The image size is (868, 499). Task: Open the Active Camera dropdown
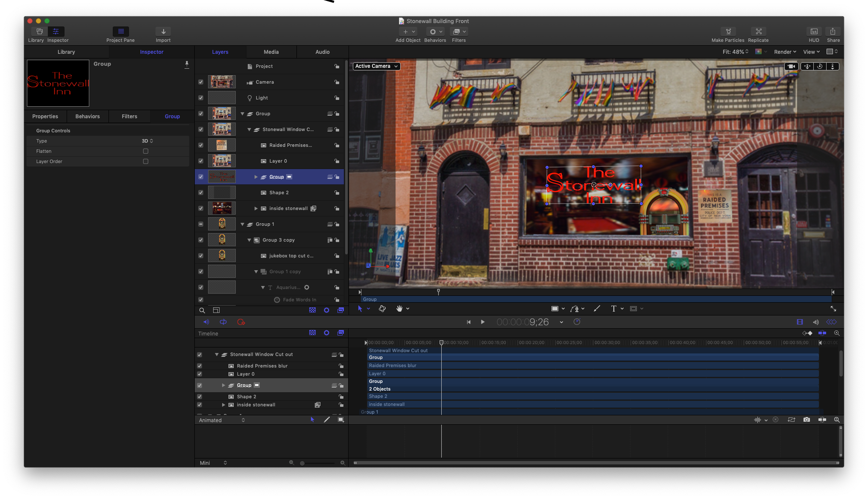[376, 66]
